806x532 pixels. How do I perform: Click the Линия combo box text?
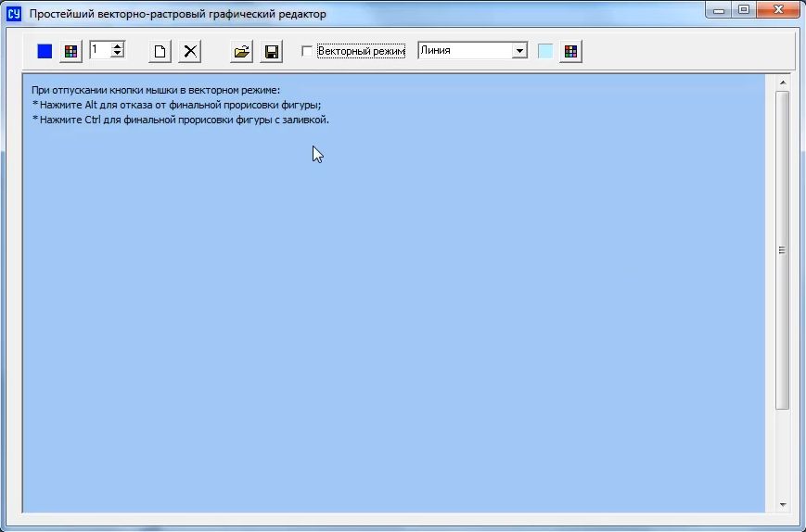[x=464, y=51]
